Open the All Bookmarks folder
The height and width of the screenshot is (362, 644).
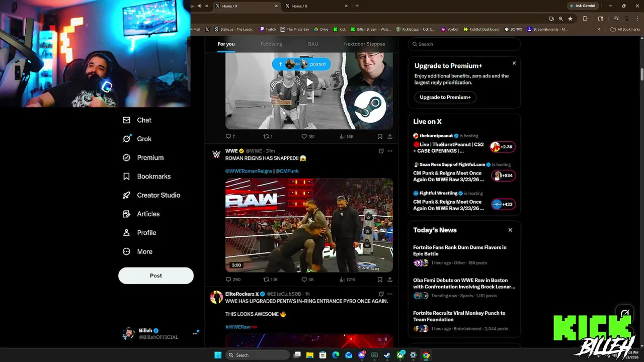click(x=625, y=29)
